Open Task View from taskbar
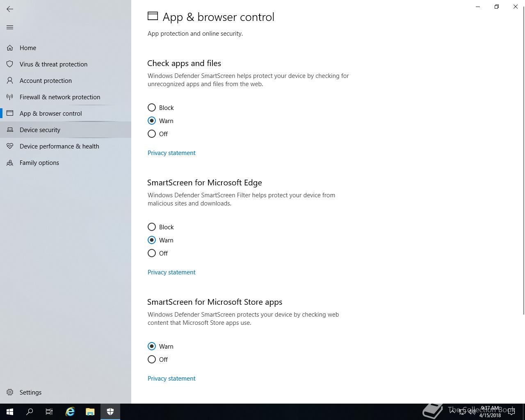Screen dimensions: 525x420 tap(49, 412)
